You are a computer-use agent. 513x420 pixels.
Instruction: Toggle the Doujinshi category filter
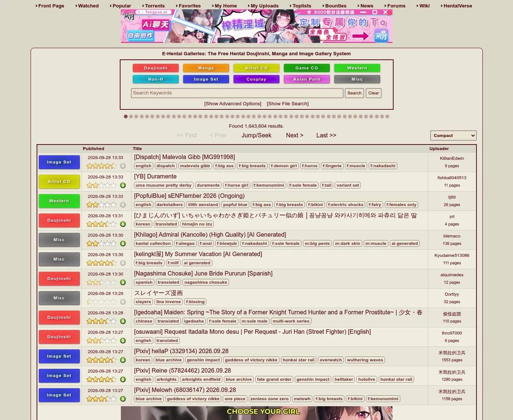point(156,68)
